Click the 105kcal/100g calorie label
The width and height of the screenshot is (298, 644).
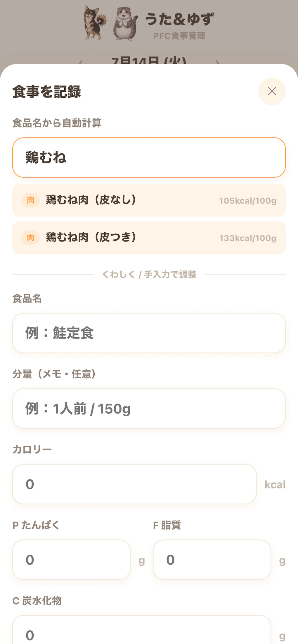point(248,201)
